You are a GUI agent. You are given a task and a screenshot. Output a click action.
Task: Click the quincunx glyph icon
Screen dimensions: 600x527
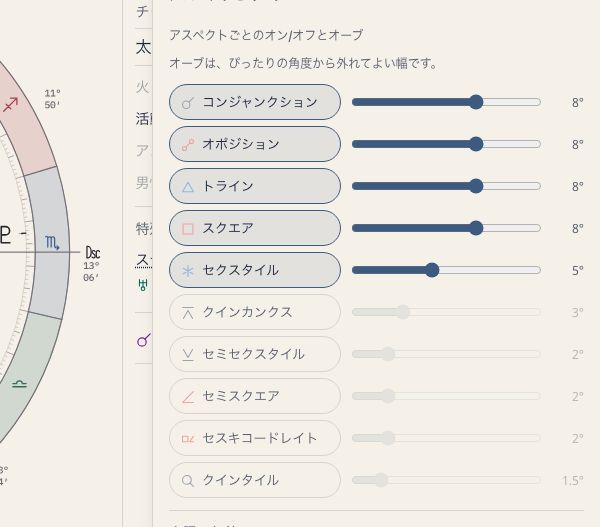(188, 313)
